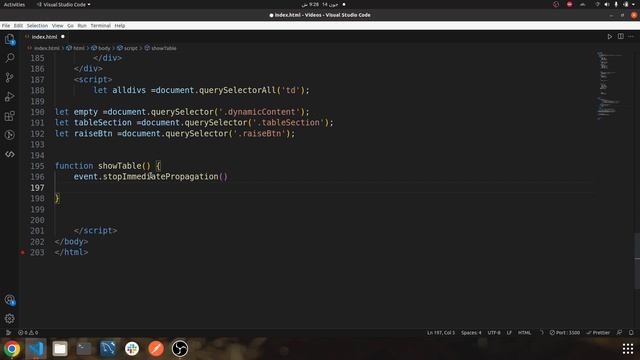
Task: Run the file with the play button
Action: [x=609, y=37]
